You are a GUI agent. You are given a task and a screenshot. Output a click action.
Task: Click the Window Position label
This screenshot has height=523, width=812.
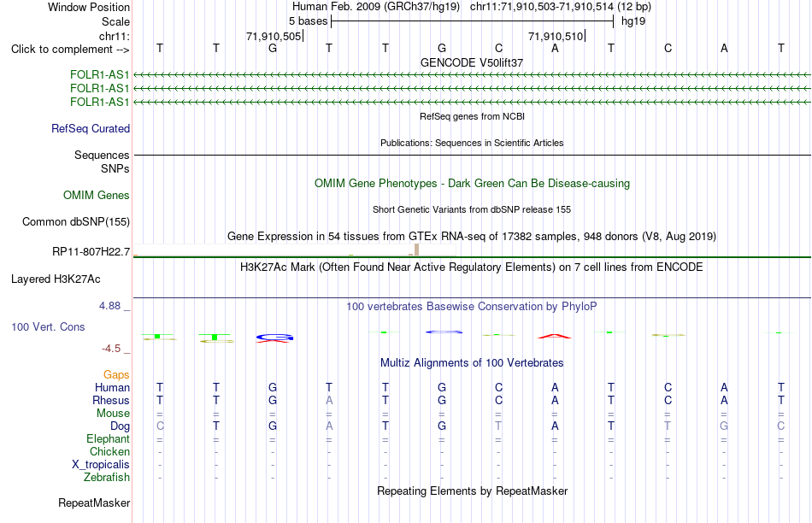(x=89, y=7)
